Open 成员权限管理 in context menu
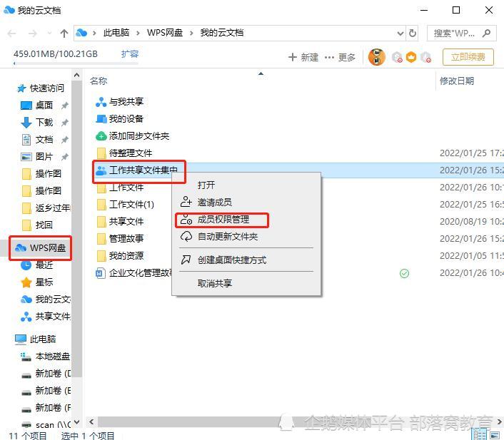 pyautogui.click(x=223, y=220)
